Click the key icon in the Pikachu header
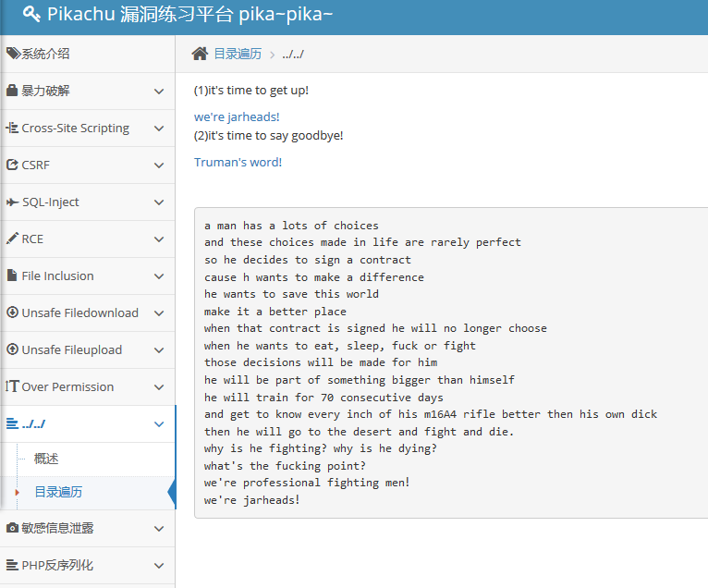The image size is (708, 588). 31,14
